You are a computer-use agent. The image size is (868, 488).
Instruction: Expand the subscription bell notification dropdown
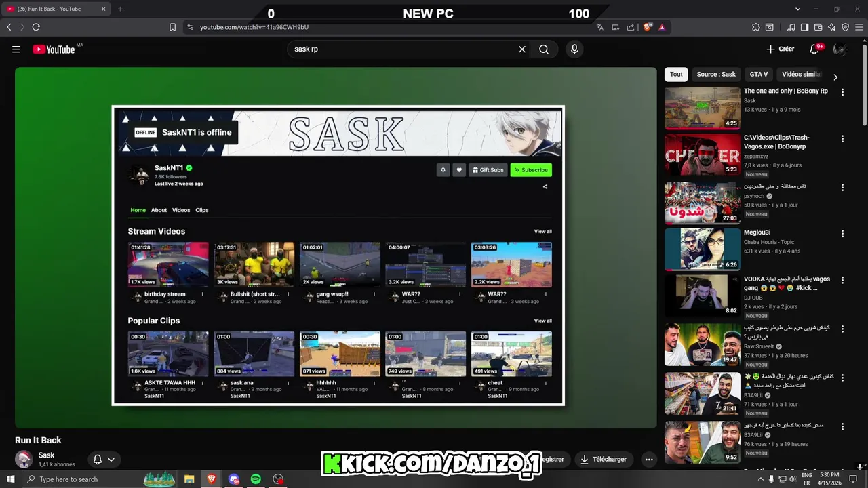[x=104, y=460]
